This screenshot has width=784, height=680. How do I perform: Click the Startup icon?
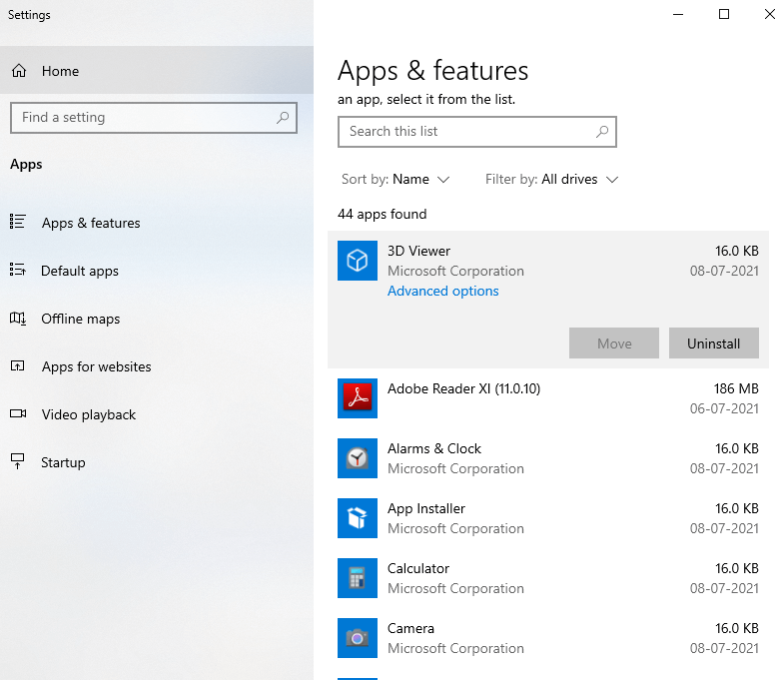pyautogui.click(x=18, y=461)
